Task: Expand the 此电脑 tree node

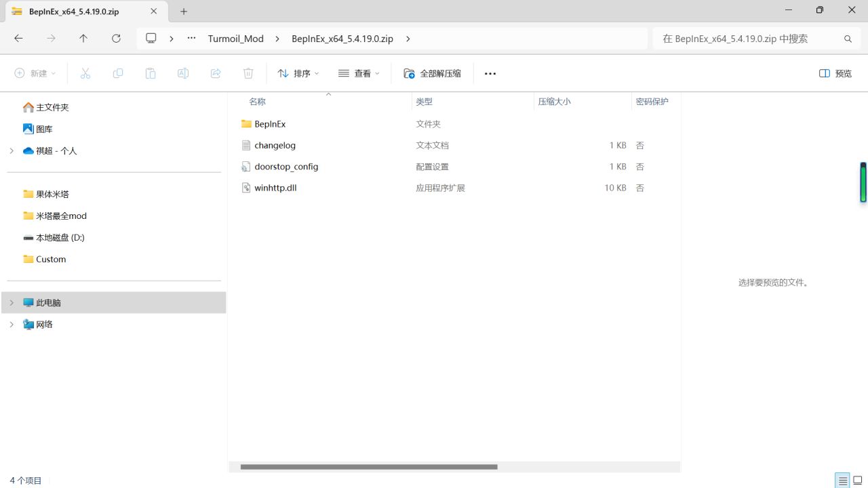Action: [12, 302]
